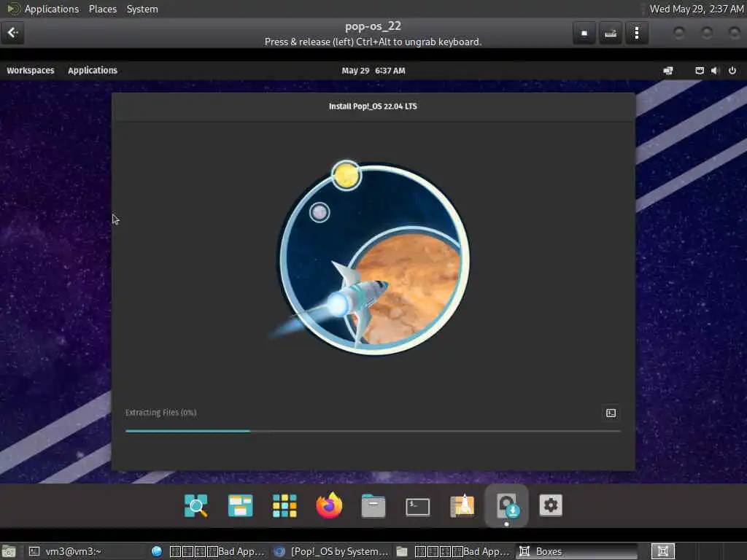The image size is (747, 560).
Task: Switch to first Bad App taskbar window
Action: click(208, 551)
